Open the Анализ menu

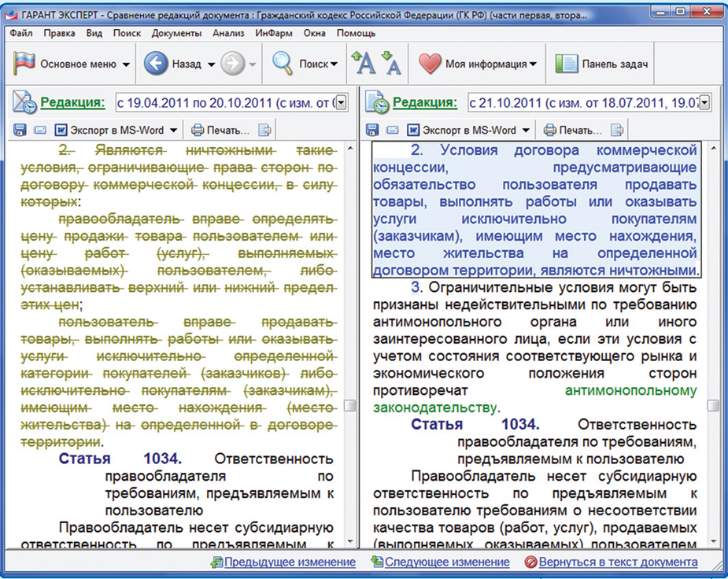point(229,33)
